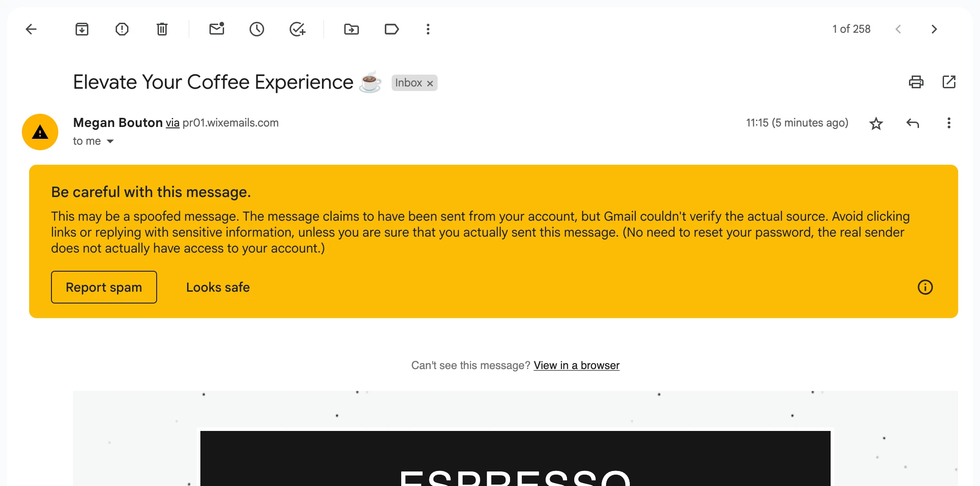The width and height of the screenshot is (980, 486).
Task: Click the report spam toolbar icon
Action: 122,30
